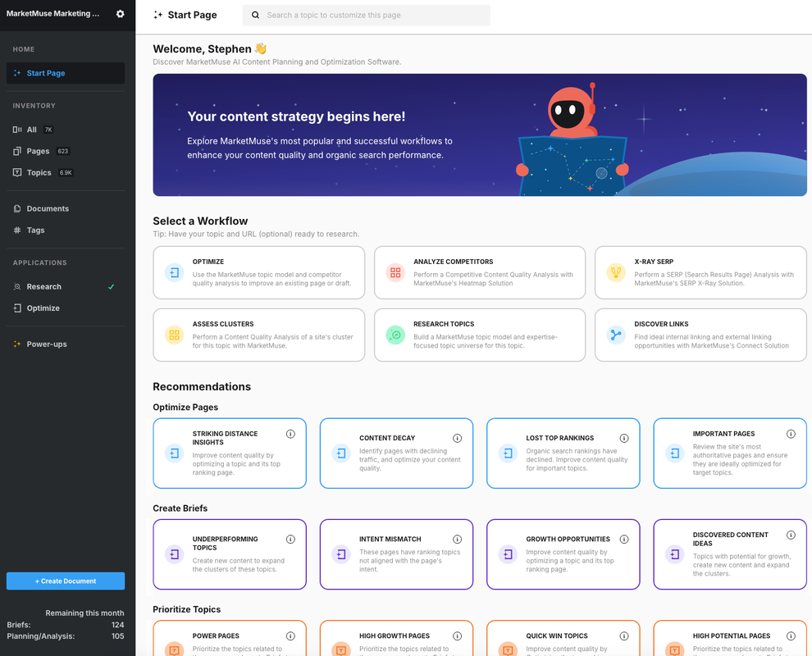The height and width of the screenshot is (656, 812).
Task: Show info for Intent Mismatch card
Action: [458, 539]
